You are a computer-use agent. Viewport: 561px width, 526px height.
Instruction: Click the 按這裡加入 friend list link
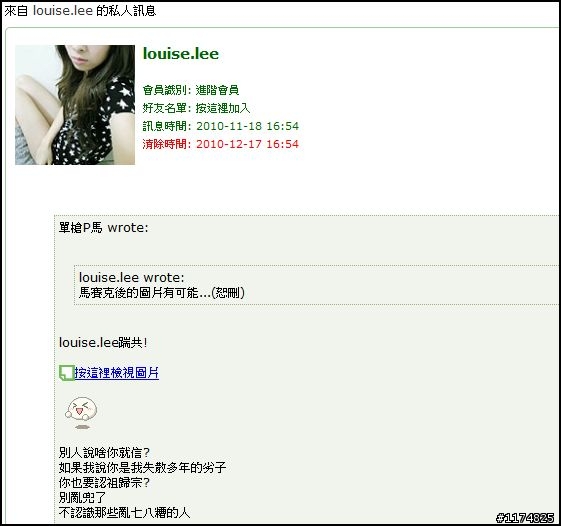223,108
